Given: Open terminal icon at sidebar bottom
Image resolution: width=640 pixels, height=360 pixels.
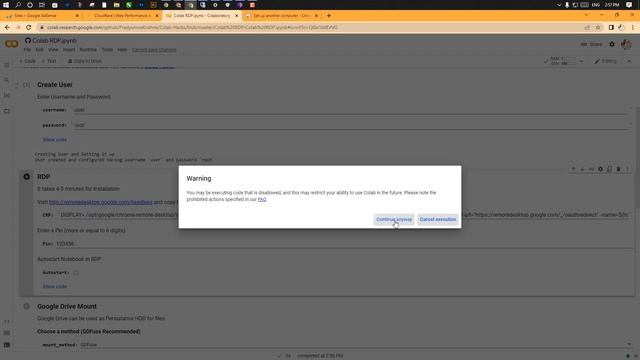Looking at the screenshot, I should pyautogui.click(x=7, y=345).
